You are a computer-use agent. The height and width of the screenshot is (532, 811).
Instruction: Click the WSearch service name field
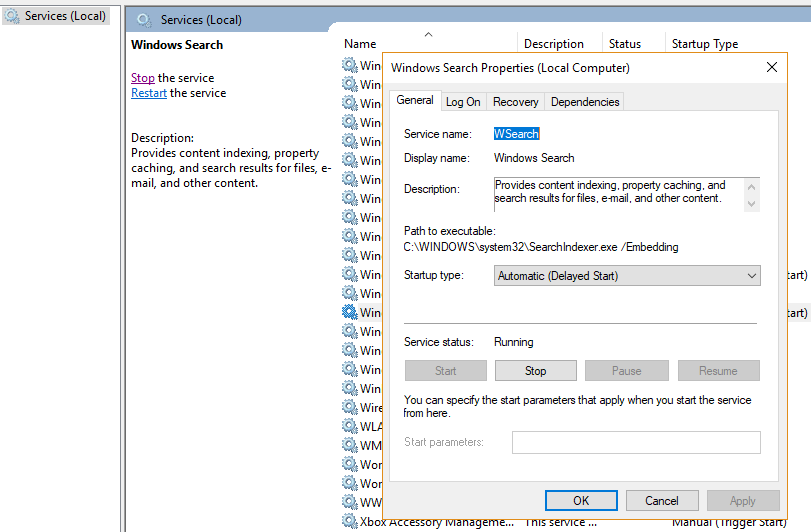tap(516, 134)
